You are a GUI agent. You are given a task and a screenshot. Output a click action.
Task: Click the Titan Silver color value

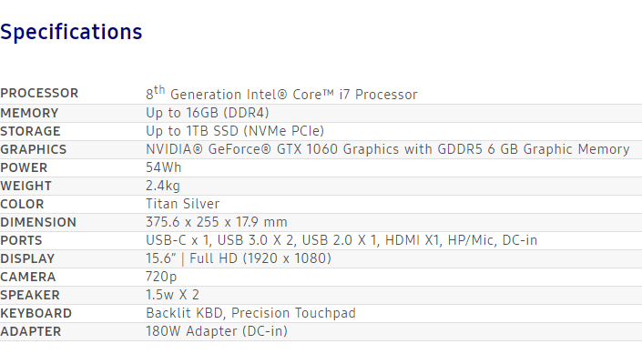click(182, 204)
